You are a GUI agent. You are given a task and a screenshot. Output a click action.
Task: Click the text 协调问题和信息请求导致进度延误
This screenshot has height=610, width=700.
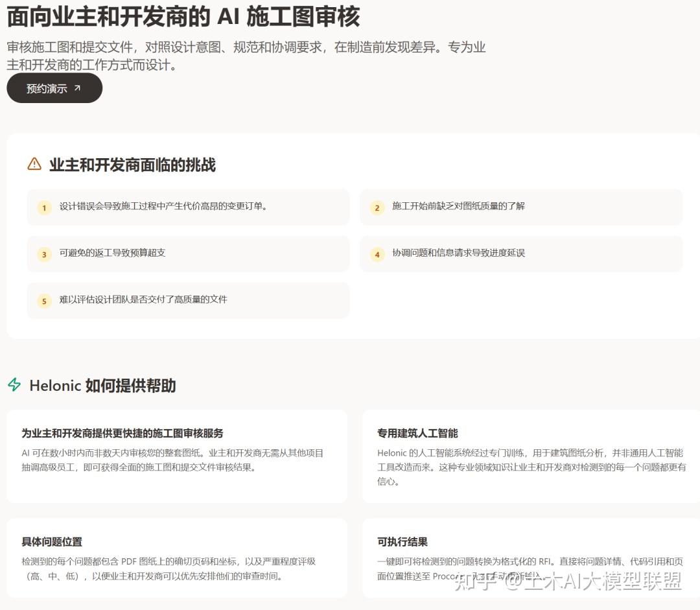[458, 253]
